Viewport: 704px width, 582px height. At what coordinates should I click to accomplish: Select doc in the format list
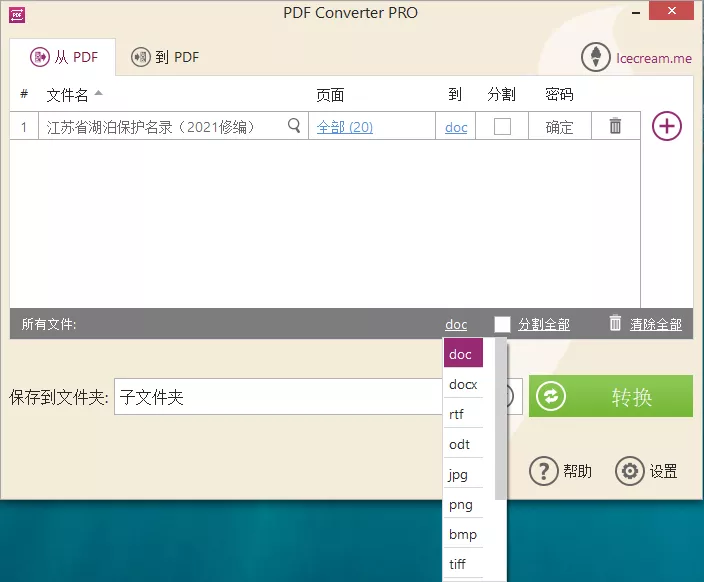coord(463,353)
